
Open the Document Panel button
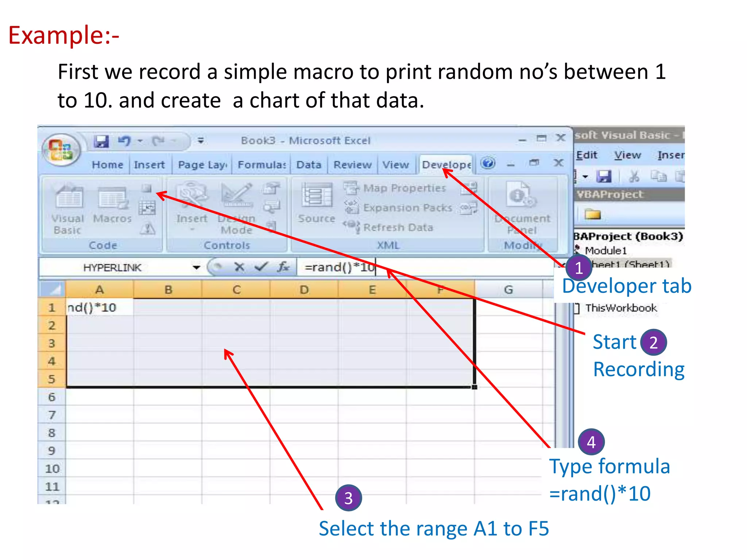pos(522,209)
